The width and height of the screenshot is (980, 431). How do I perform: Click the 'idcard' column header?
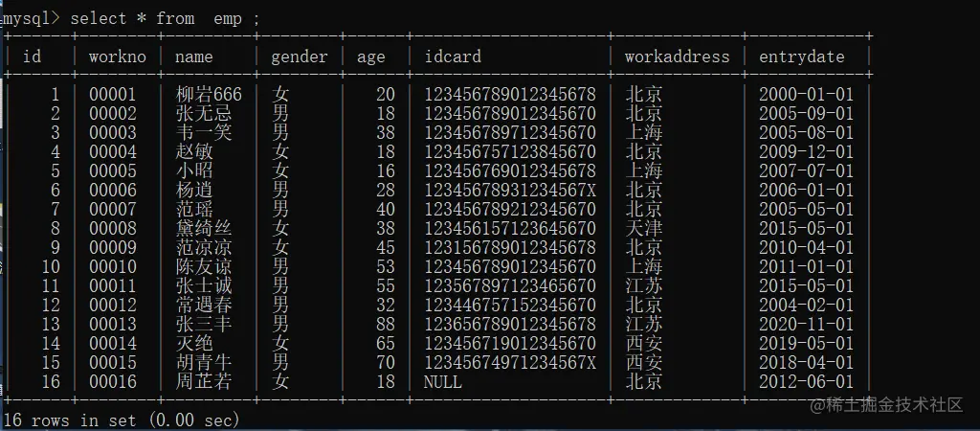(x=453, y=57)
